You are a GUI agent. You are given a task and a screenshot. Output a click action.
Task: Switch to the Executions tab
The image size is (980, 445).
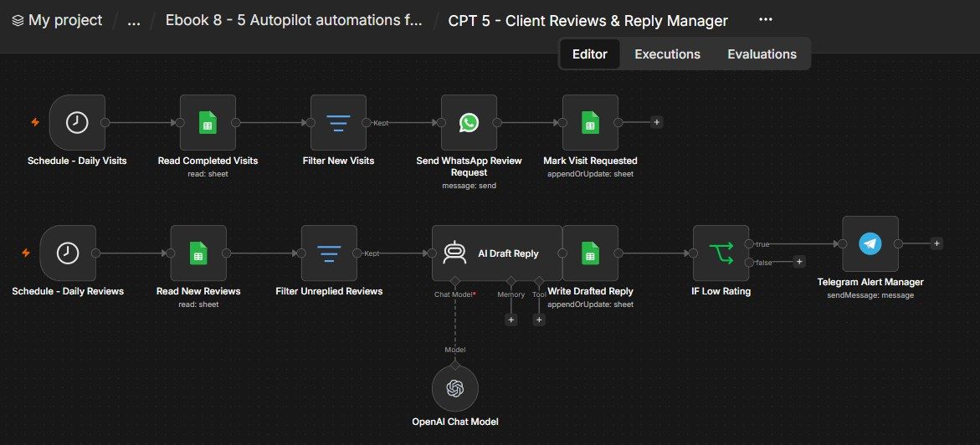click(x=668, y=54)
